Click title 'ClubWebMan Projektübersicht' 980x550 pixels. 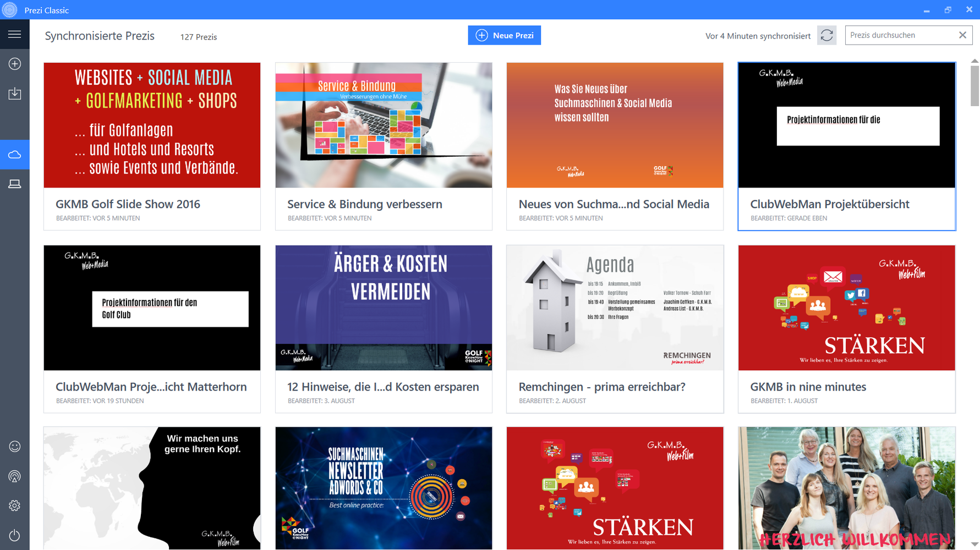[x=829, y=204]
